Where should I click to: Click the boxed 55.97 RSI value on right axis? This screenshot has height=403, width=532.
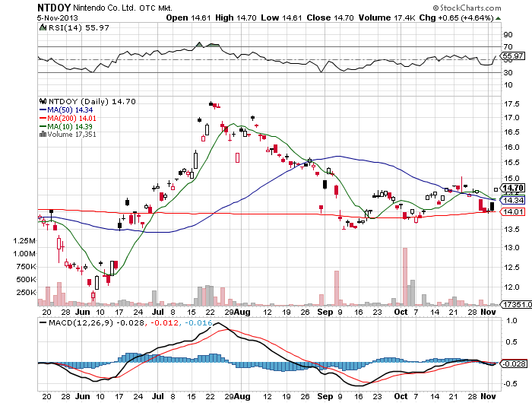point(513,56)
